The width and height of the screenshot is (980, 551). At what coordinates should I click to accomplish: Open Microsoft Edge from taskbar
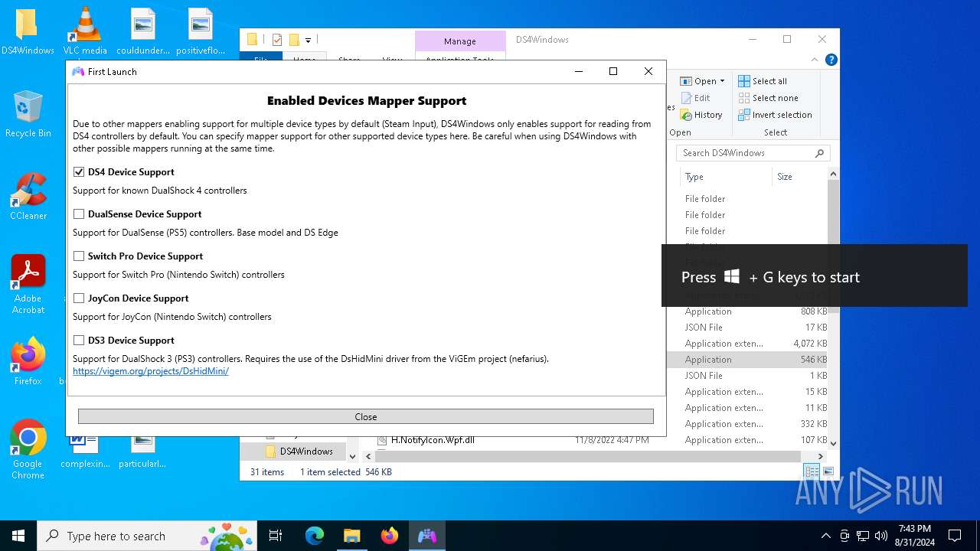(x=315, y=536)
